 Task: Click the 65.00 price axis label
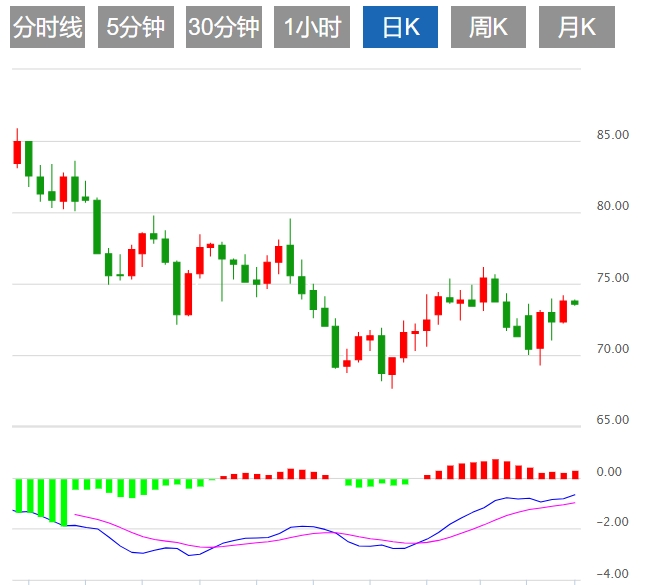click(x=612, y=420)
